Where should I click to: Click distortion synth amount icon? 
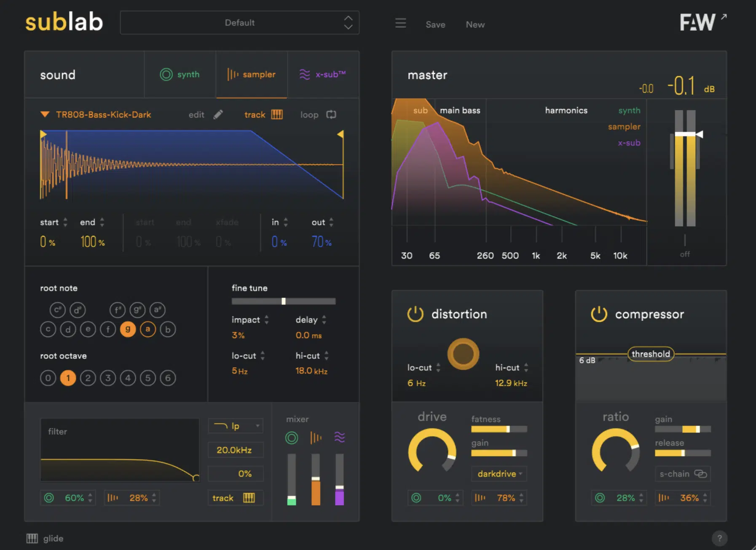tap(416, 498)
